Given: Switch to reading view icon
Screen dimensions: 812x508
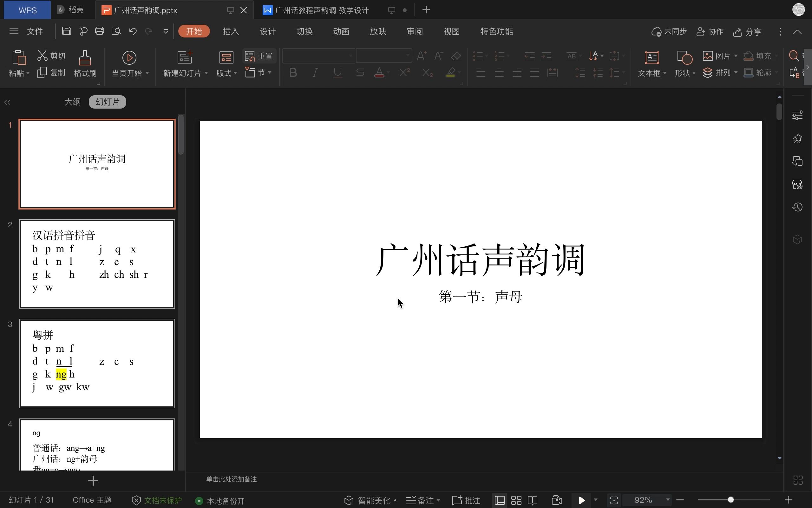Looking at the screenshot, I should click(x=533, y=500).
